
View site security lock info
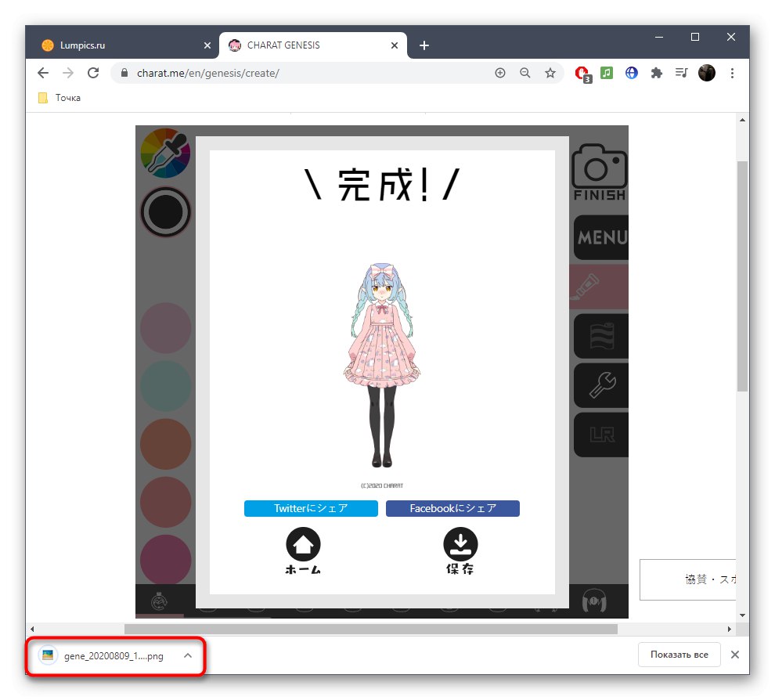tap(124, 73)
